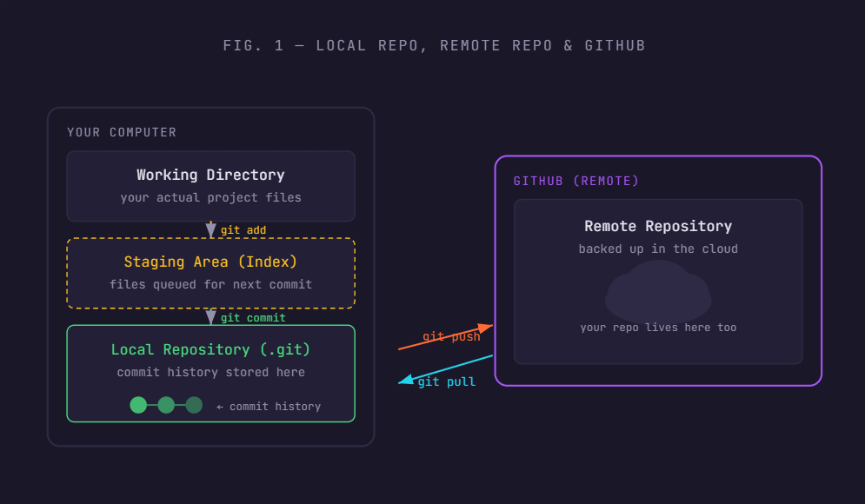Click the 'GITHUB (REMOTE)' label
Viewport: 865px width, 504px height.
coord(576,181)
